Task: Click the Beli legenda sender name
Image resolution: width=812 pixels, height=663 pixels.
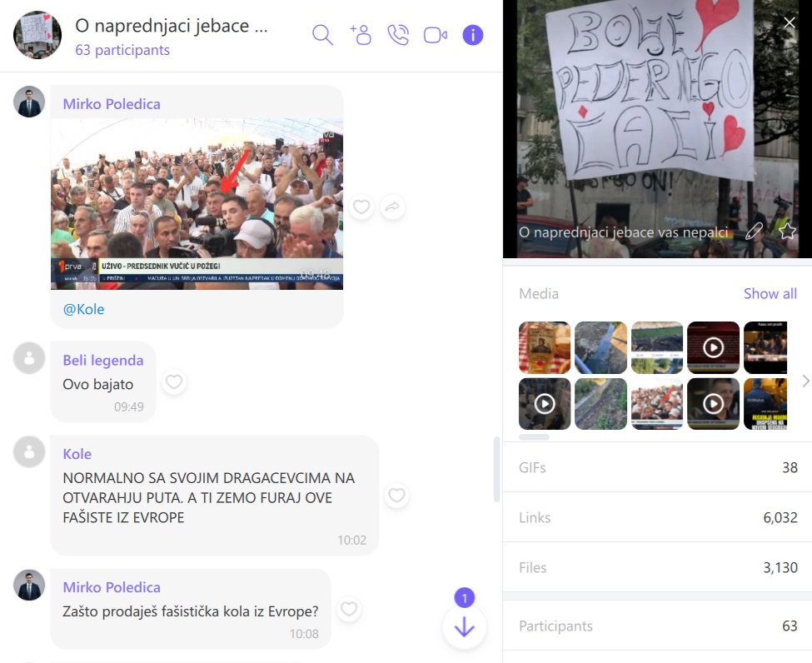Action: tap(103, 360)
